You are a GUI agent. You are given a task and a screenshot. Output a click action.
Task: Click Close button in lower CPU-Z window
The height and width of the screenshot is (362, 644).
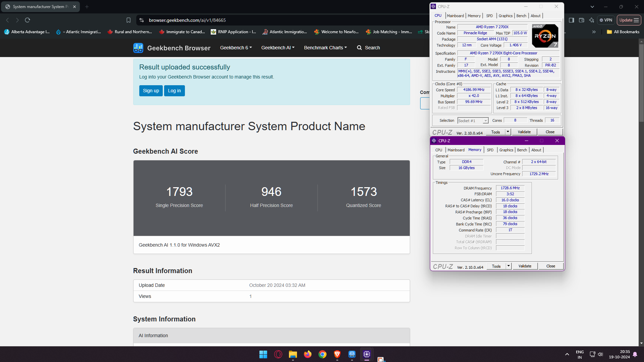click(551, 266)
